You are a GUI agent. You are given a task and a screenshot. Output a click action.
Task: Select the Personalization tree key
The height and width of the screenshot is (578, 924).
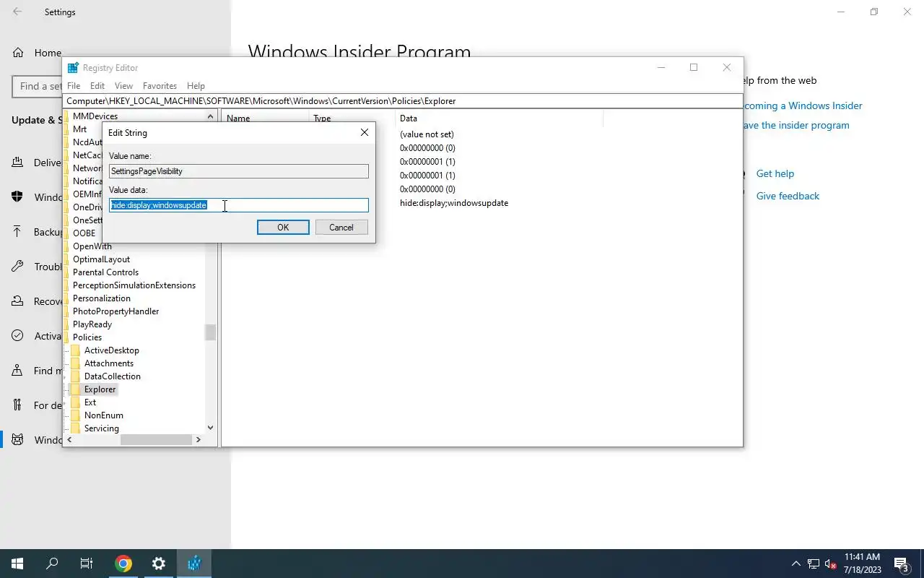coord(102,298)
